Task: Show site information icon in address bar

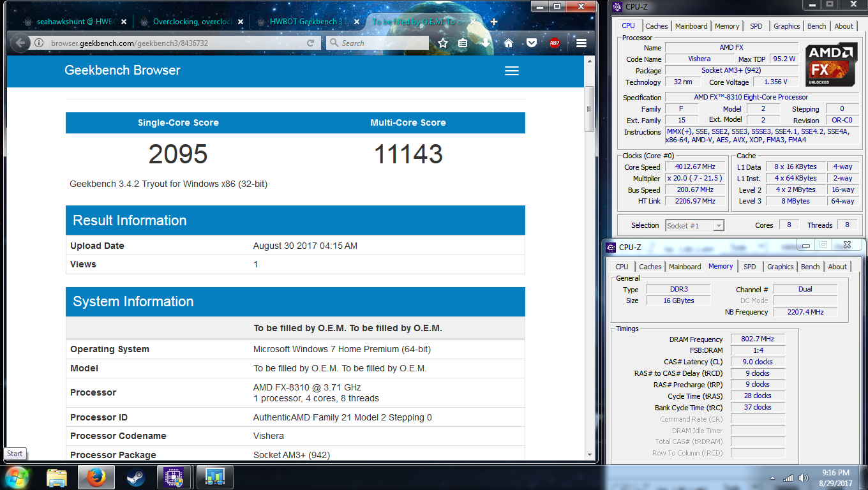Action: pos(40,43)
